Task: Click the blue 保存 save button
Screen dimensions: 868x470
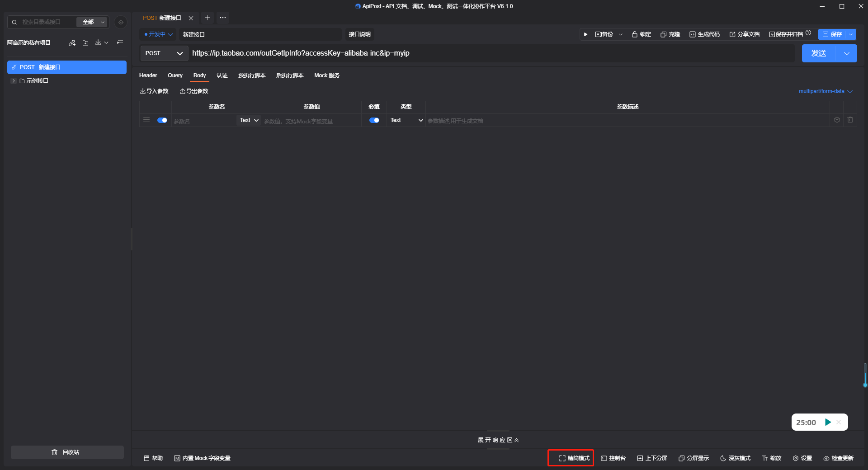Action: click(832, 34)
